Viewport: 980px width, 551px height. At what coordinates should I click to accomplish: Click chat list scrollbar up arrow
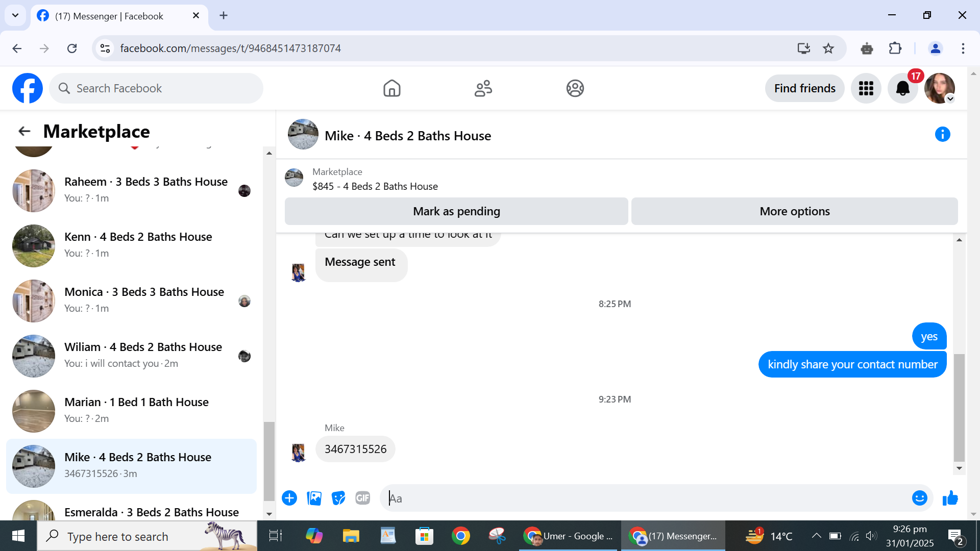point(269,153)
